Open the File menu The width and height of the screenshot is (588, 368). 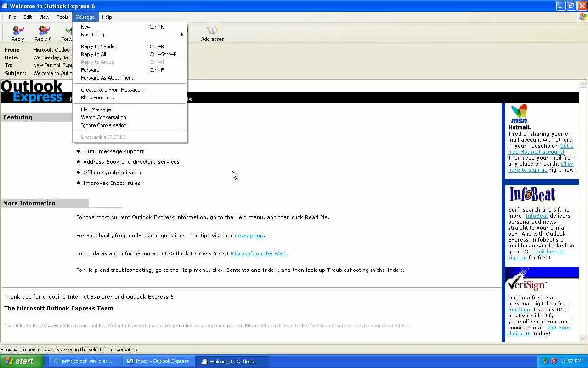[12, 17]
